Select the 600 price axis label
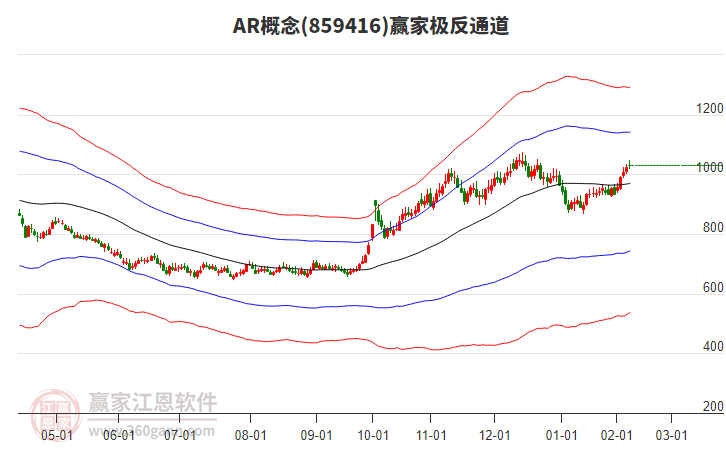Image resolution: width=726 pixels, height=450 pixels. coord(713,287)
